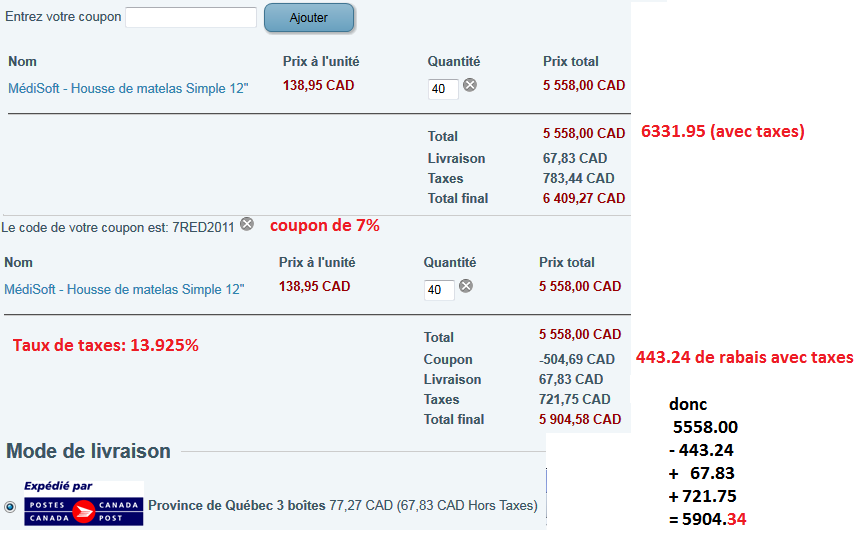
Task: Click the Ajouter coupon button
Action: click(309, 18)
